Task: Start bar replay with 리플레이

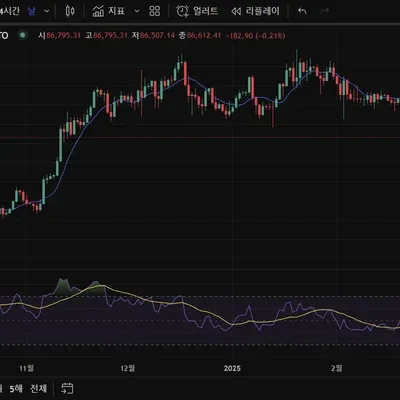Action: (x=255, y=11)
